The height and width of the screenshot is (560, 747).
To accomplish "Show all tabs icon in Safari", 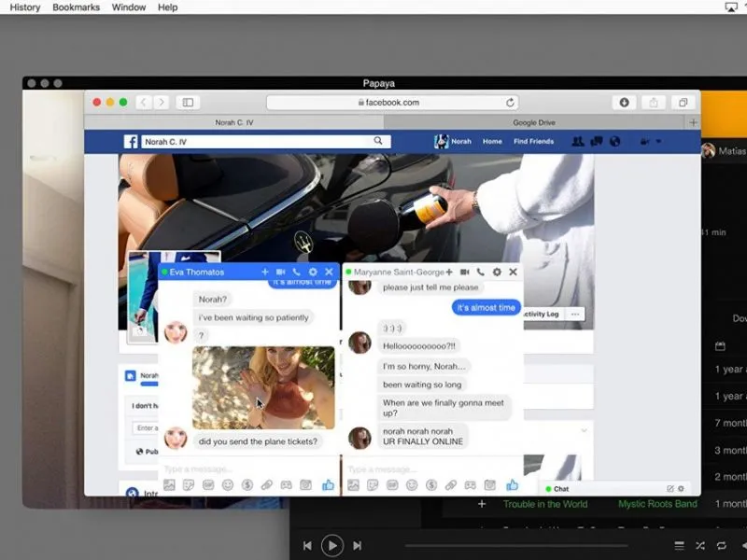I will click(684, 103).
